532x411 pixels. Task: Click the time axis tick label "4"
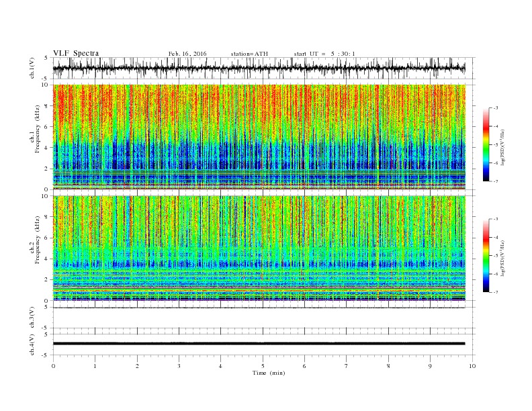point(220,366)
